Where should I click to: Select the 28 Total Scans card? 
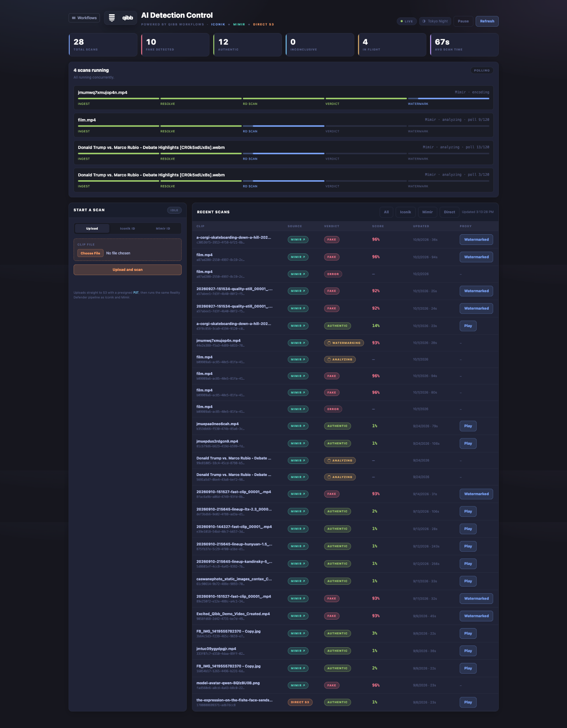[x=103, y=45]
